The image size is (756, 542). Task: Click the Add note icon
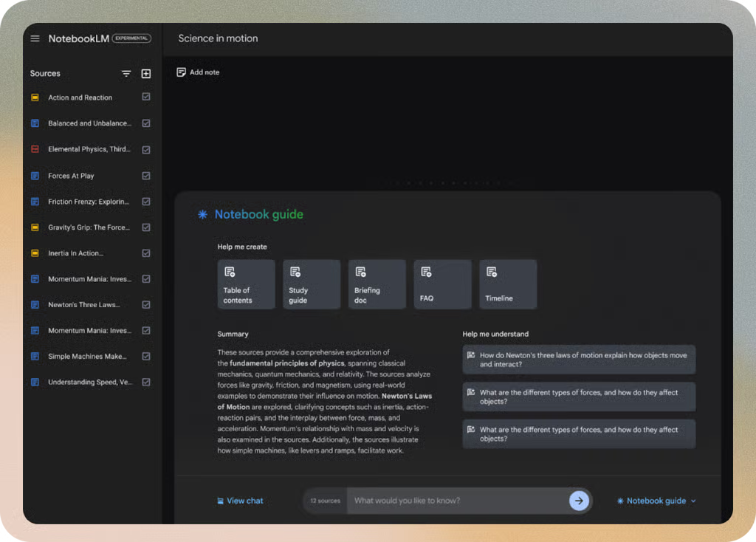(x=182, y=72)
